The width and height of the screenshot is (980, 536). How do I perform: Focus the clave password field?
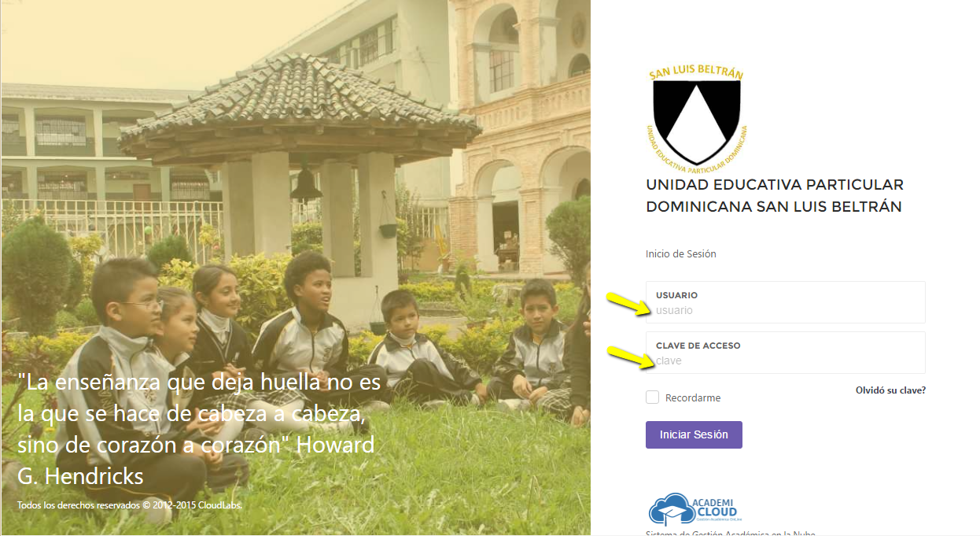click(x=786, y=360)
